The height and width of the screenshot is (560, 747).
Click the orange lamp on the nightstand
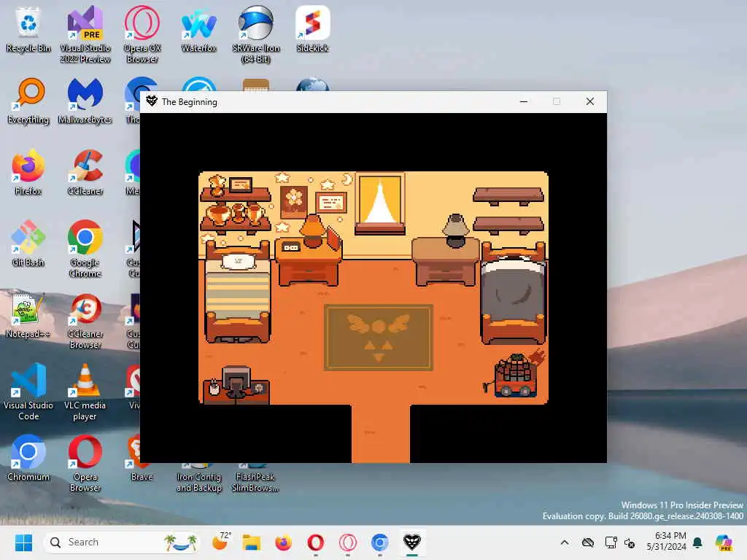coord(312,230)
